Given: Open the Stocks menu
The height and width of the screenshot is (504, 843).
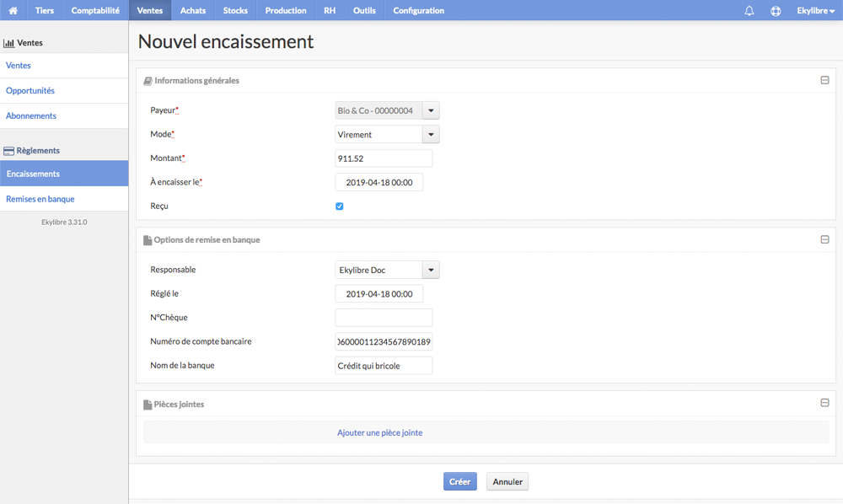Looking at the screenshot, I should [x=235, y=10].
